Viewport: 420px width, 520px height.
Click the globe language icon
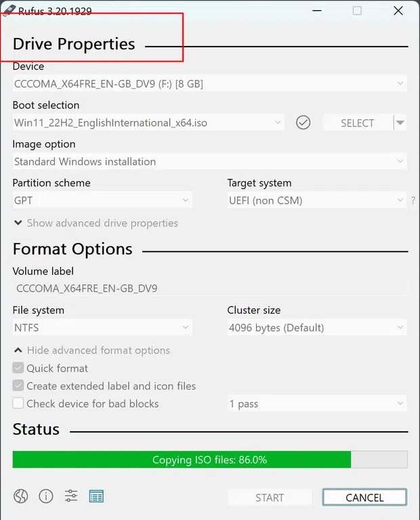coord(20,496)
